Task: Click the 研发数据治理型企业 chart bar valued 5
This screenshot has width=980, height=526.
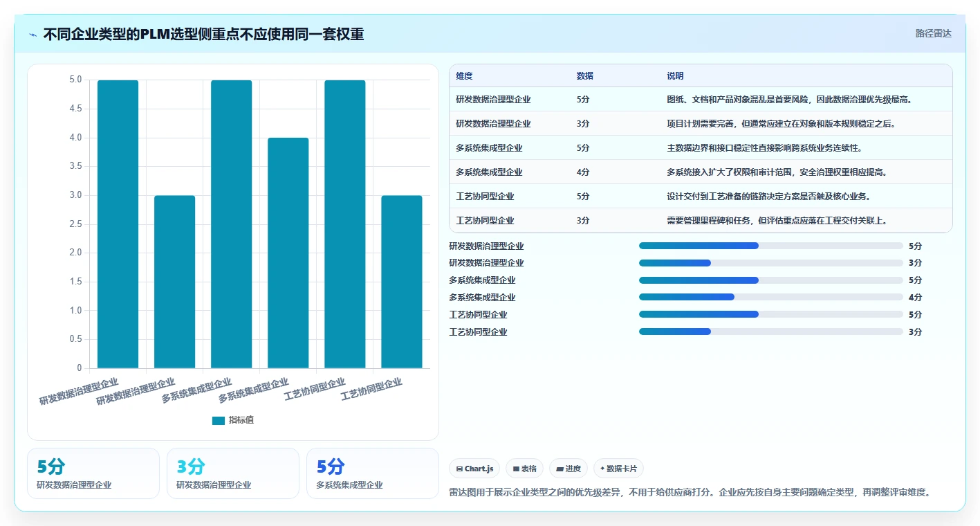Action: pyautogui.click(x=118, y=224)
